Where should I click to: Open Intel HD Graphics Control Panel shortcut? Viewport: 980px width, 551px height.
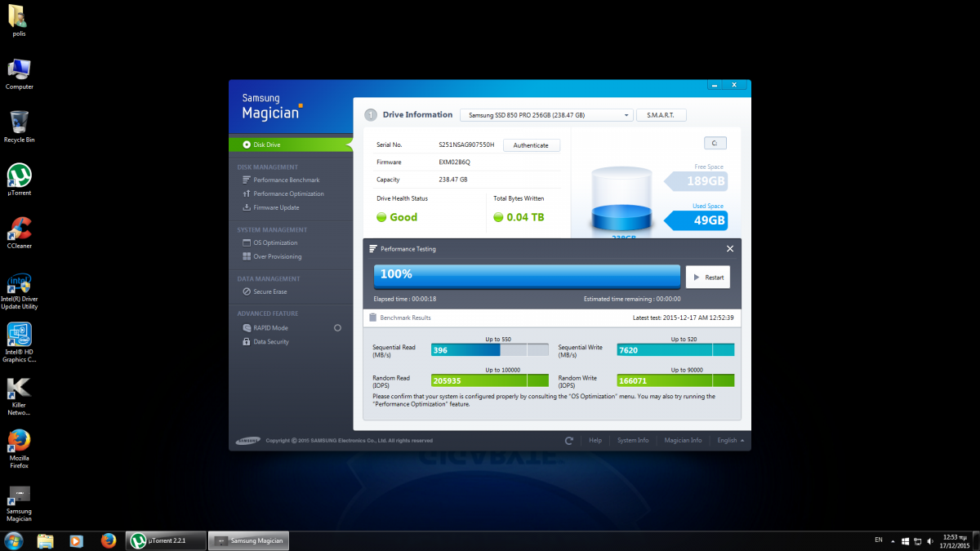[x=19, y=342]
